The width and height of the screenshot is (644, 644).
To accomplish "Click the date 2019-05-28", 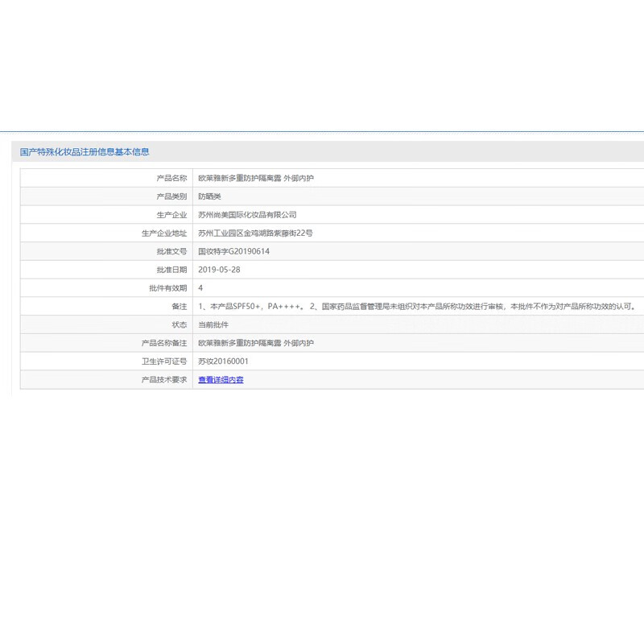I will (219, 270).
